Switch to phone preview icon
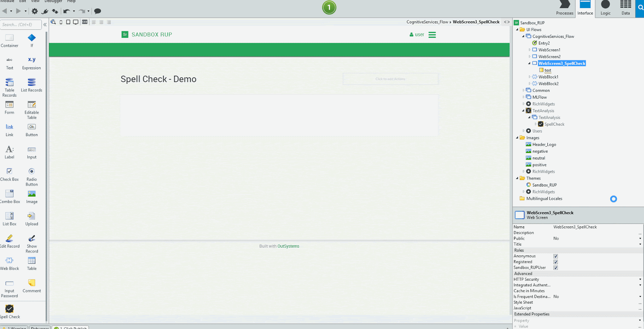The image size is (644, 329). (x=61, y=22)
